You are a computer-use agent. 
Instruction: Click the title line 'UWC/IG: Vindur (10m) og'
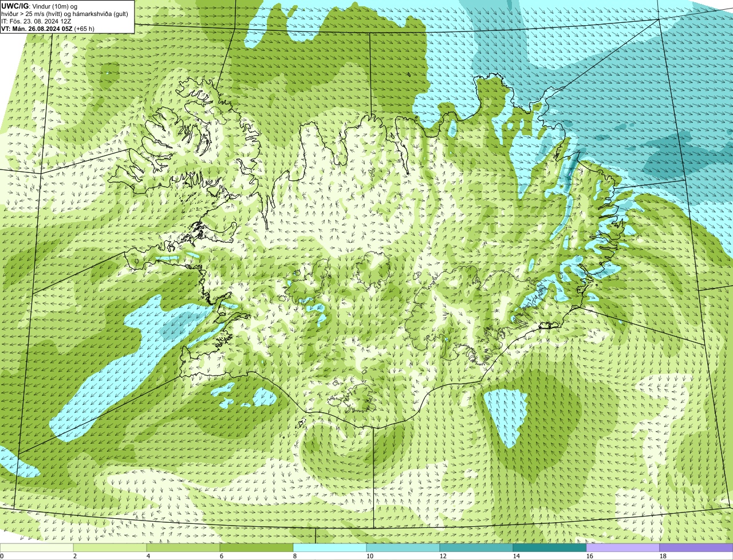coord(40,6)
